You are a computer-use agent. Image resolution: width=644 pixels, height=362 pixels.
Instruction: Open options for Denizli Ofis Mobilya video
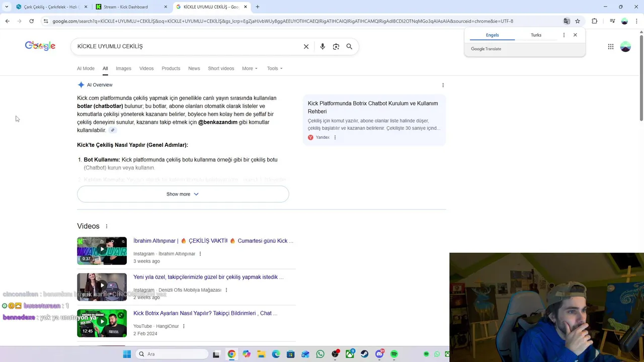click(226, 290)
